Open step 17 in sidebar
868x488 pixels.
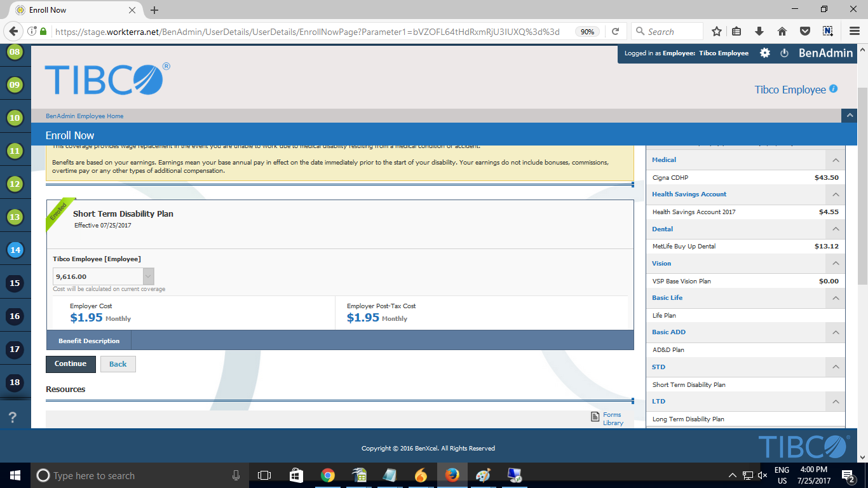[15, 349]
